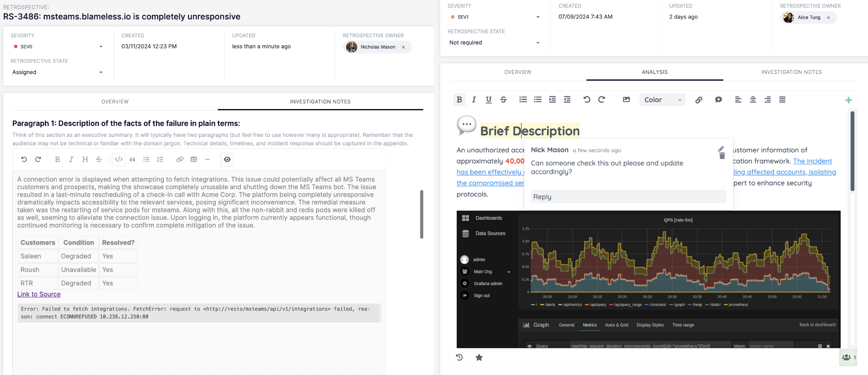
Task: Insert unordered list in Analysis editor
Action: point(538,100)
